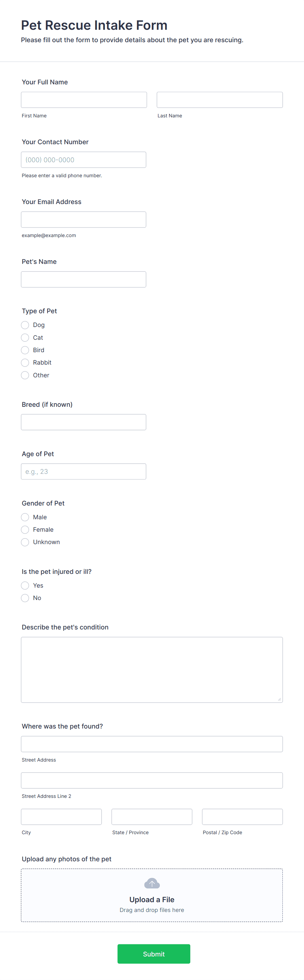Select Rabbit as type of pet
The image size is (304, 980).
[x=25, y=363]
